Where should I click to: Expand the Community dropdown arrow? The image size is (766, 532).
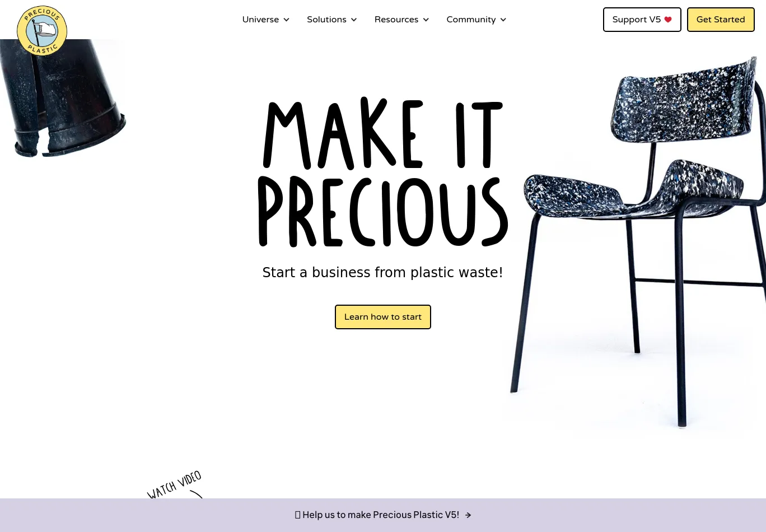[503, 20]
